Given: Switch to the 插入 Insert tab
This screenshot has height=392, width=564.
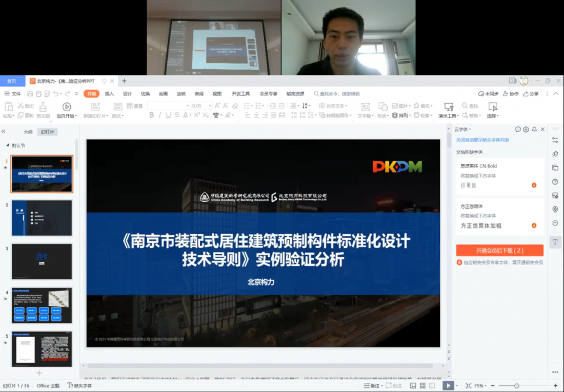Looking at the screenshot, I should (x=109, y=94).
